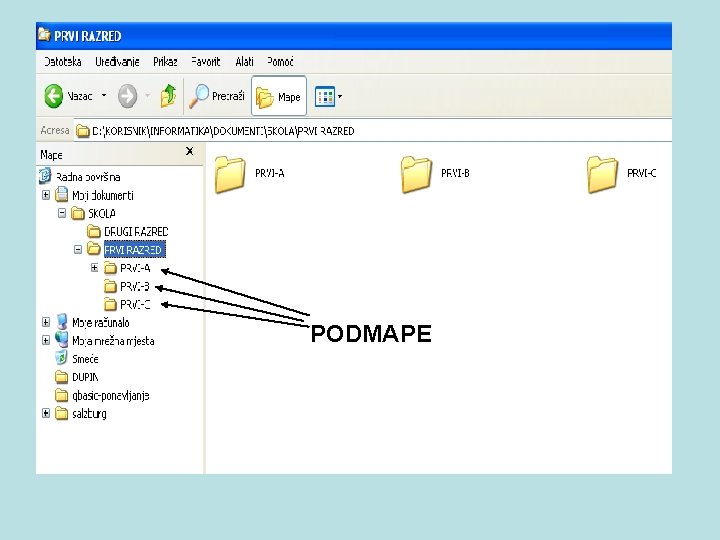This screenshot has width=720, height=540.
Task: Select the Smeće recycle bin
Action: [x=85, y=359]
